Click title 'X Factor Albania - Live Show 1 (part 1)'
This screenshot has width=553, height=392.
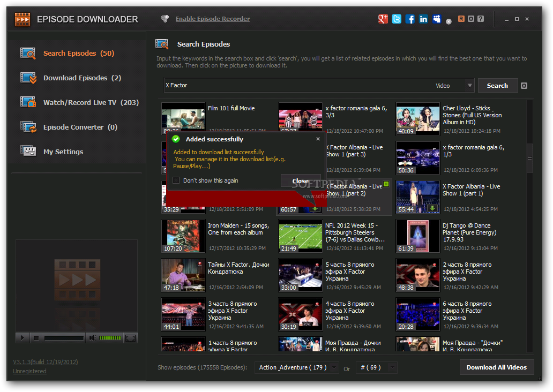point(472,190)
